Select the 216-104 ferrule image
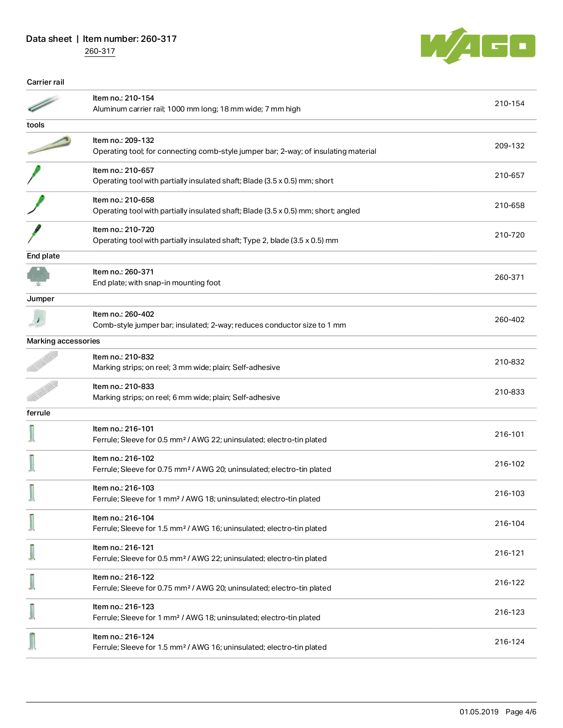Viewport: 563px width, 728px height. coord(32,523)
